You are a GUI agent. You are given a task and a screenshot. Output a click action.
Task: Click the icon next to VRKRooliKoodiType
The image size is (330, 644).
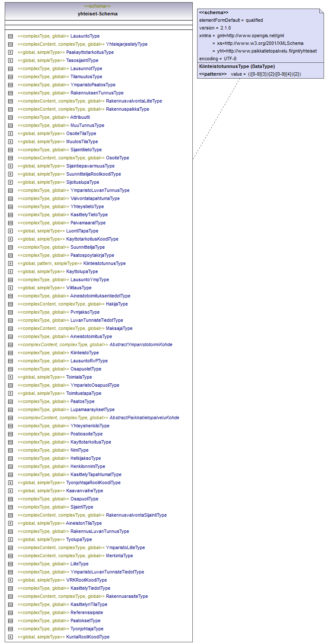[x=11, y=580]
